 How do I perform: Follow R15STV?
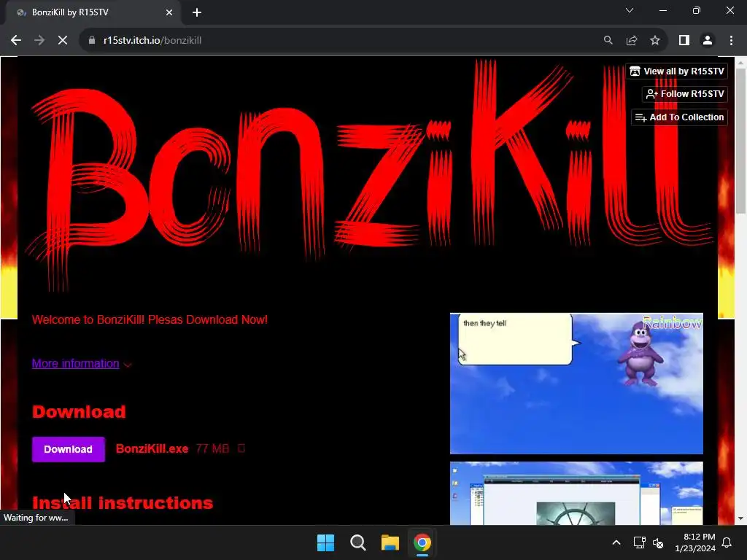pos(684,94)
